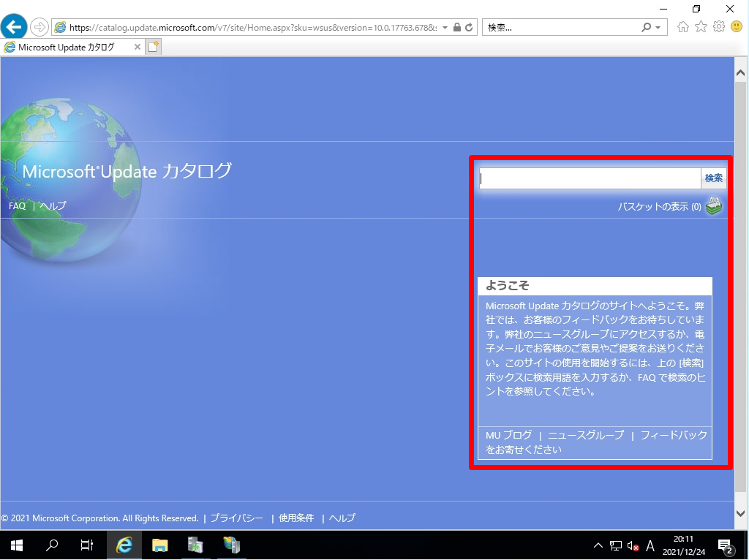Focus the catalog search text box

coord(590,178)
